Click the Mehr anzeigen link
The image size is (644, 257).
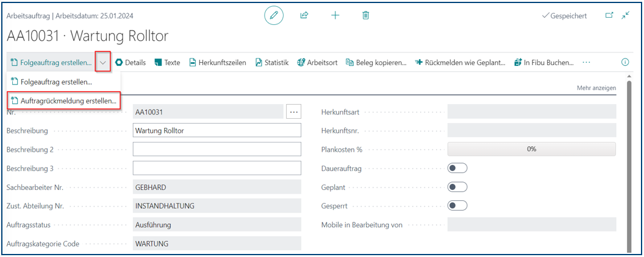596,88
